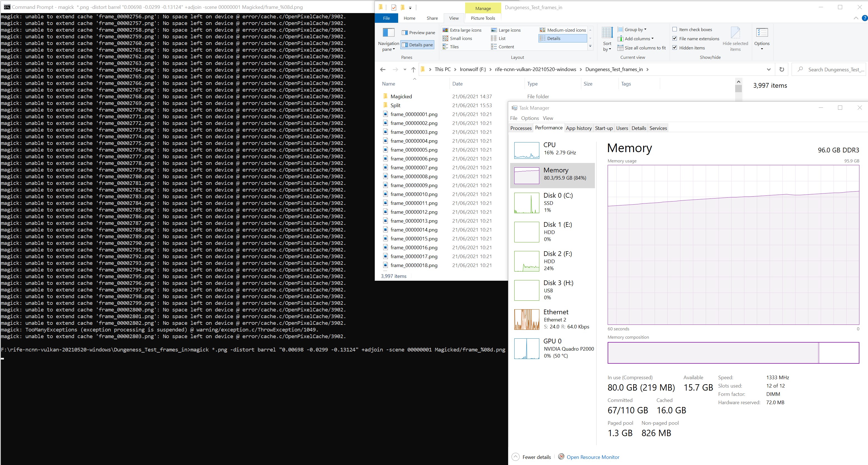Select the Details layout option
Viewport: 868px width, 465px height.
pyautogui.click(x=563, y=38)
